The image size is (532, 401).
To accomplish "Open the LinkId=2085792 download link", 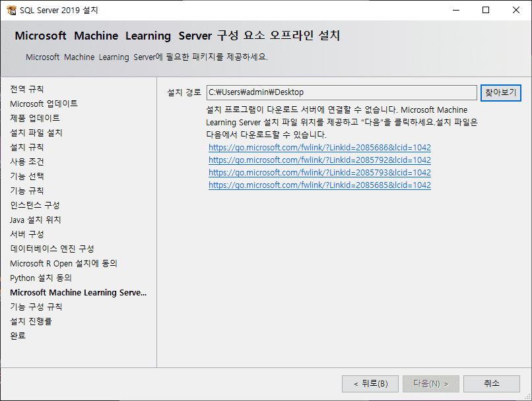I will click(319, 160).
